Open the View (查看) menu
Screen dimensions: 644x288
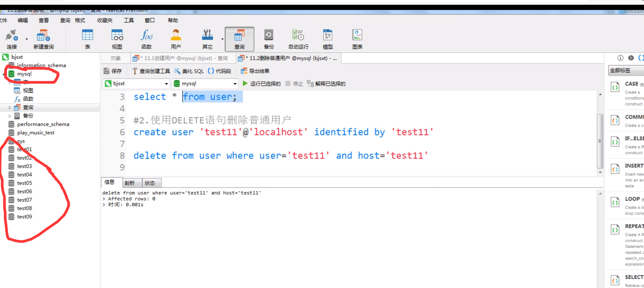(44, 20)
